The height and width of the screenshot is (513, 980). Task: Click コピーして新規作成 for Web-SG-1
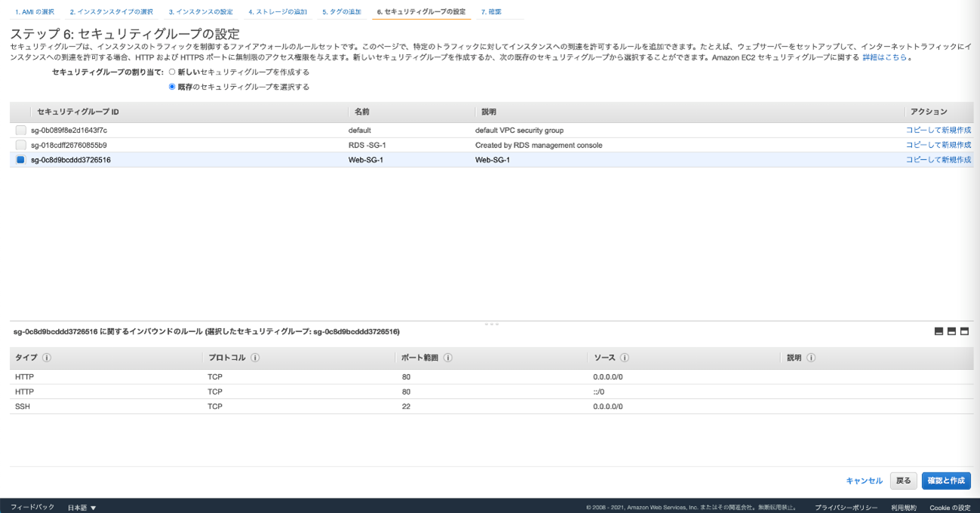click(938, 160)
